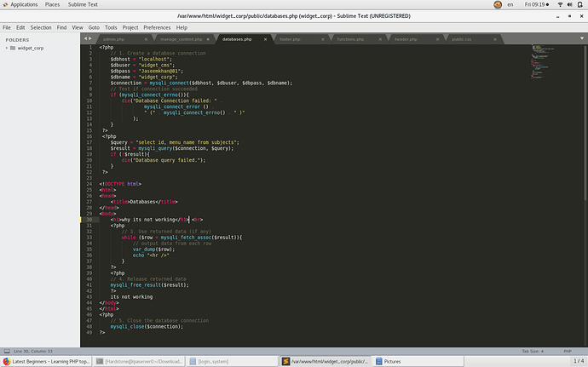This screenshot has height=367, width=588.
Task: Select the databases.php tab
Action: [x=237, y=39]
